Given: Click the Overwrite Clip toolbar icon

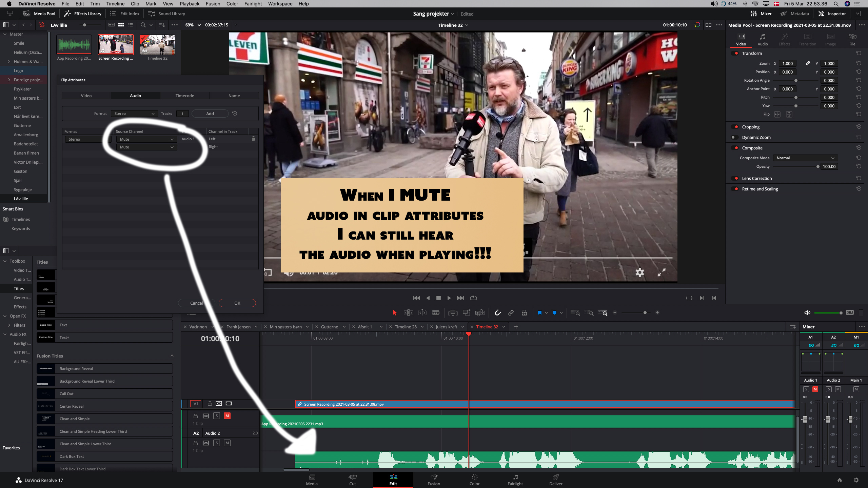Looking at the screenshot, I should click(466, 313).
